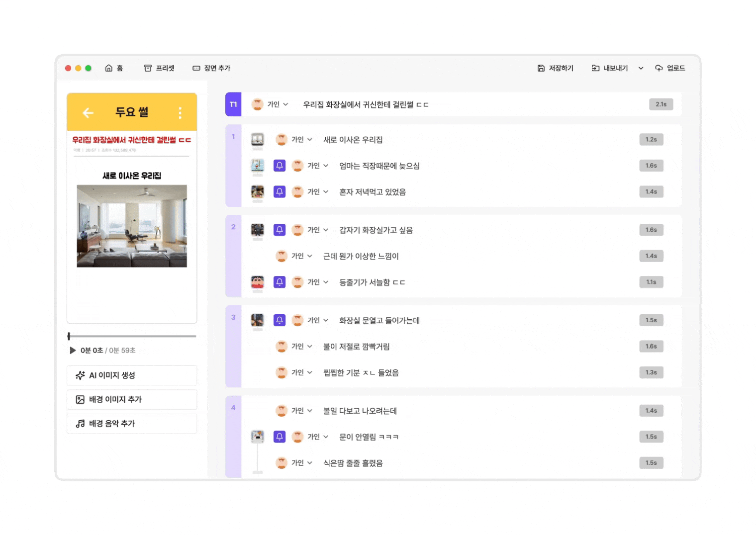The width and height of the screenshot is (756, 535).
Task: Click the 홈 home icon in the toolbar
Action: tap(108, 68)
